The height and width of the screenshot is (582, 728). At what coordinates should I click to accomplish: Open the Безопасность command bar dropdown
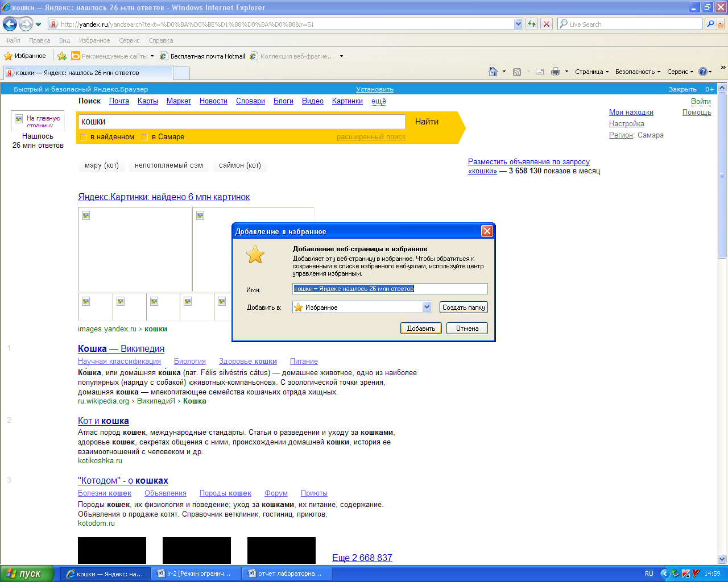coord(638,72)
